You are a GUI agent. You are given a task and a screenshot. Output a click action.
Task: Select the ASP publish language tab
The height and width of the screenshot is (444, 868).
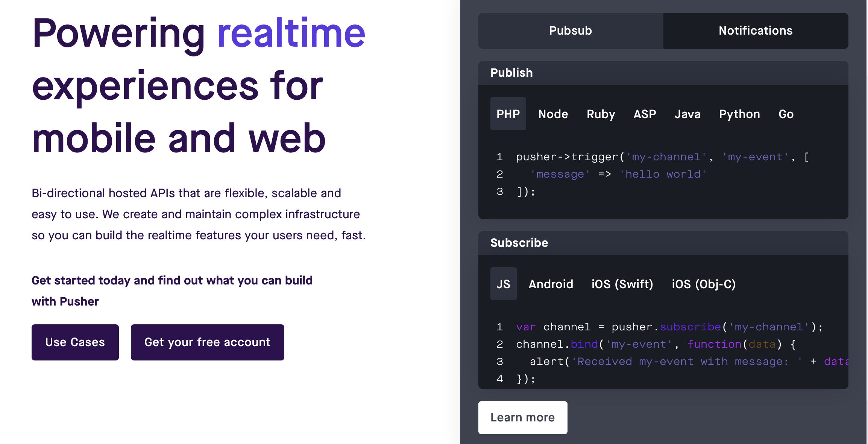pyautogui.click(x=645, y=114)
